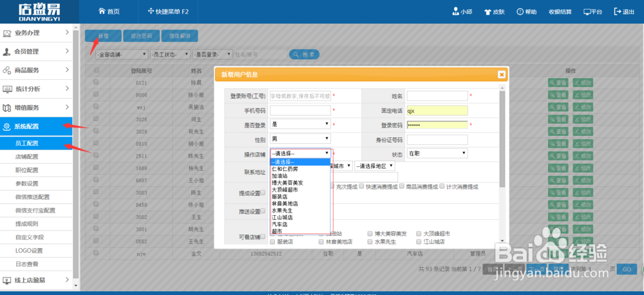Click 查看 button in the 9006 row
644x295 pixels.
click(x=558, y=95)
